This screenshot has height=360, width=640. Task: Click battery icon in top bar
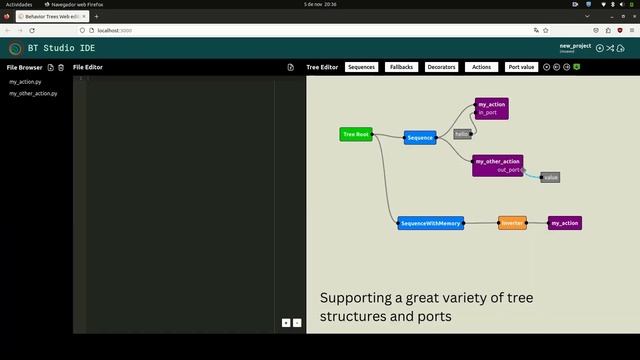coord(632,4)
